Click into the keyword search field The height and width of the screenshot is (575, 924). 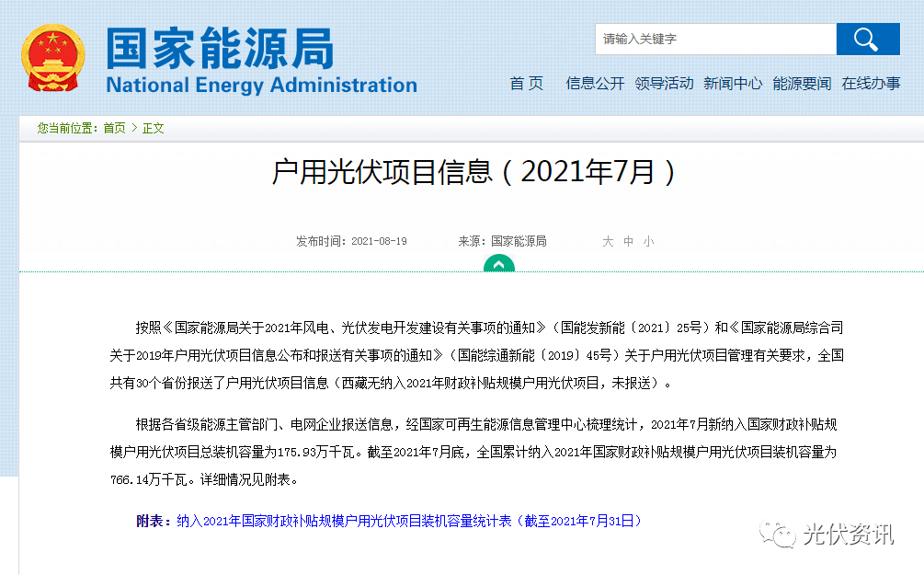[x=715, y=39]
